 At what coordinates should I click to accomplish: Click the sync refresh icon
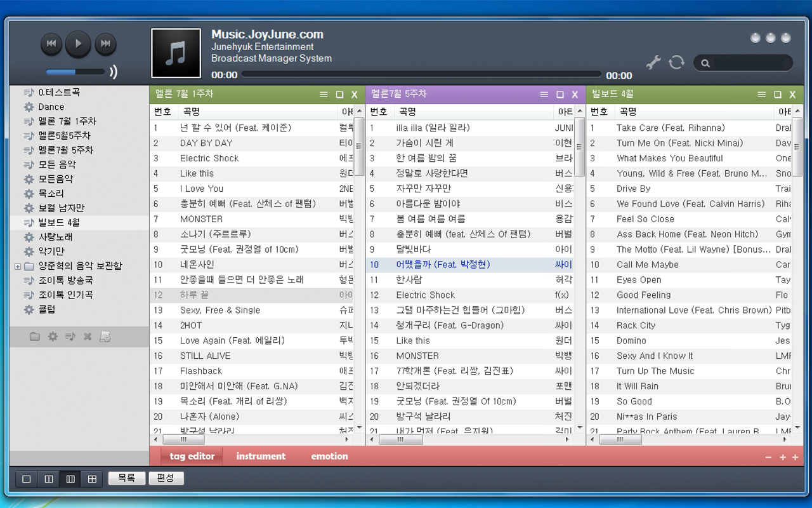click(x=676, y=63)
